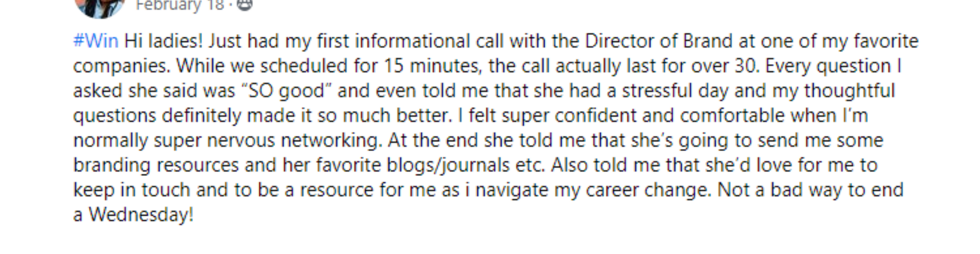Click the word "thoughtful" in the post

[x=849, y=91]
